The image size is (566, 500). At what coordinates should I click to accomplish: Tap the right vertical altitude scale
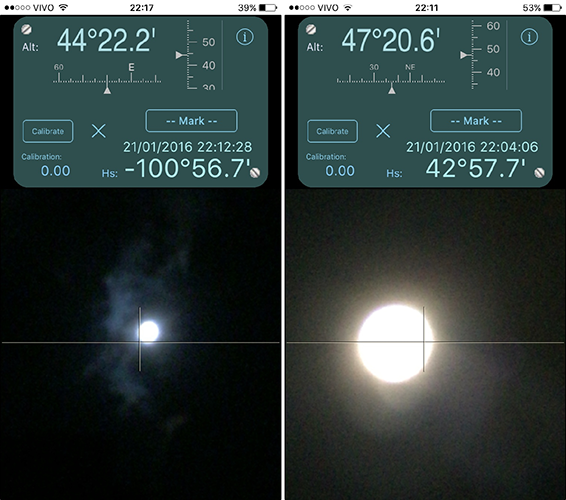481,55
